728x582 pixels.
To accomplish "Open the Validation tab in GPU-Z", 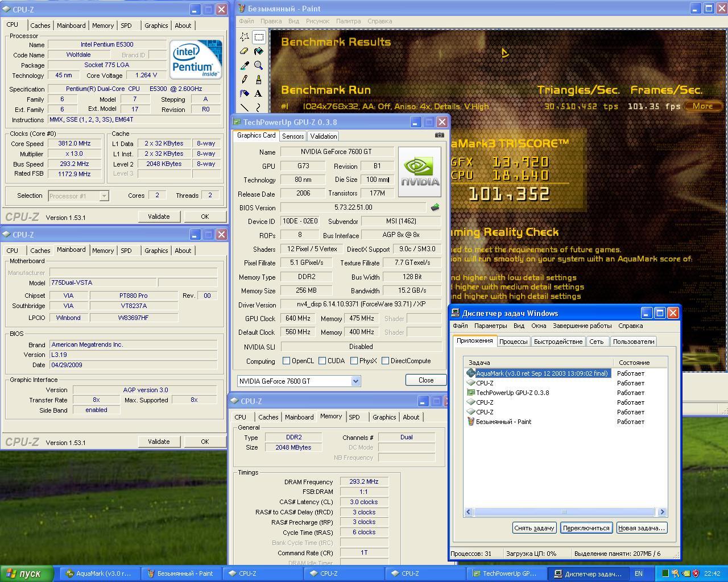I will (324, 136).
